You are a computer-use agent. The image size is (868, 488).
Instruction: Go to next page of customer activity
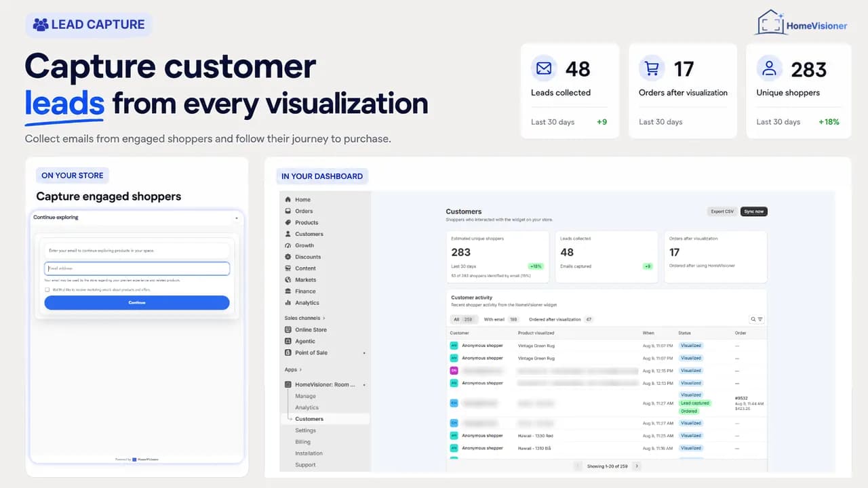point(636,466)
